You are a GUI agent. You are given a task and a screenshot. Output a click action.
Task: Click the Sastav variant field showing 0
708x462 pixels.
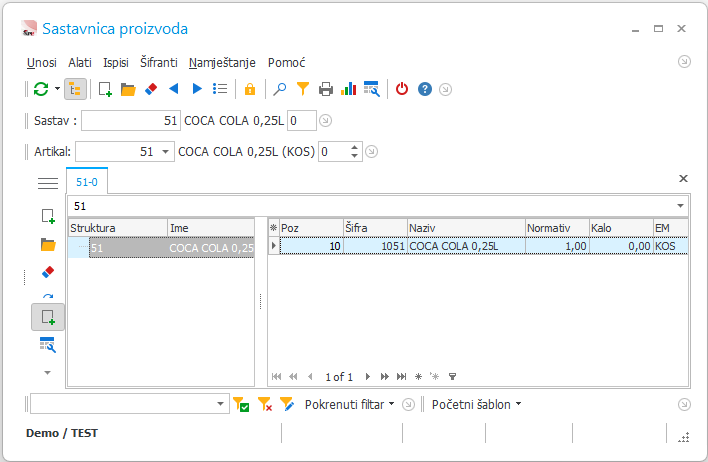pyautogui.click(x=302, y=121)
